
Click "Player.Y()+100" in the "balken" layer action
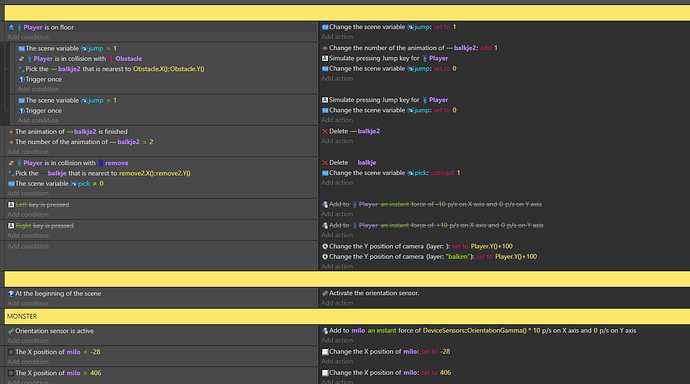click(x=516, y=256)
